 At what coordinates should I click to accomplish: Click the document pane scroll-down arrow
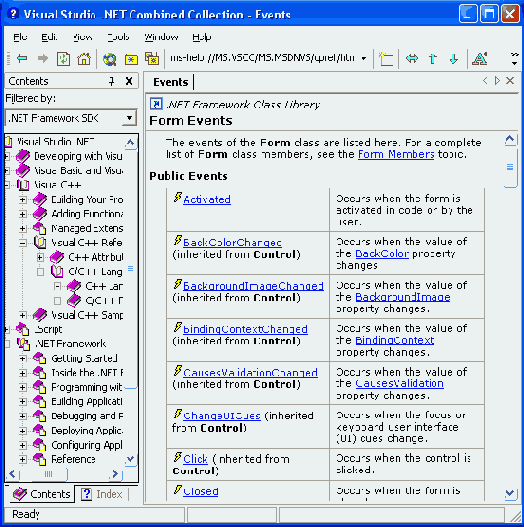(x=510, y=493)
